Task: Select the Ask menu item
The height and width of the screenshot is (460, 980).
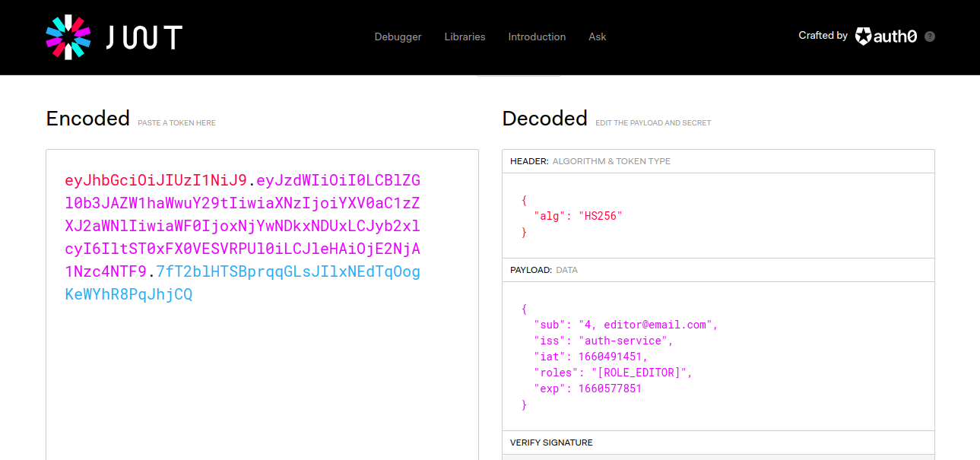Action: click(598, 36)
